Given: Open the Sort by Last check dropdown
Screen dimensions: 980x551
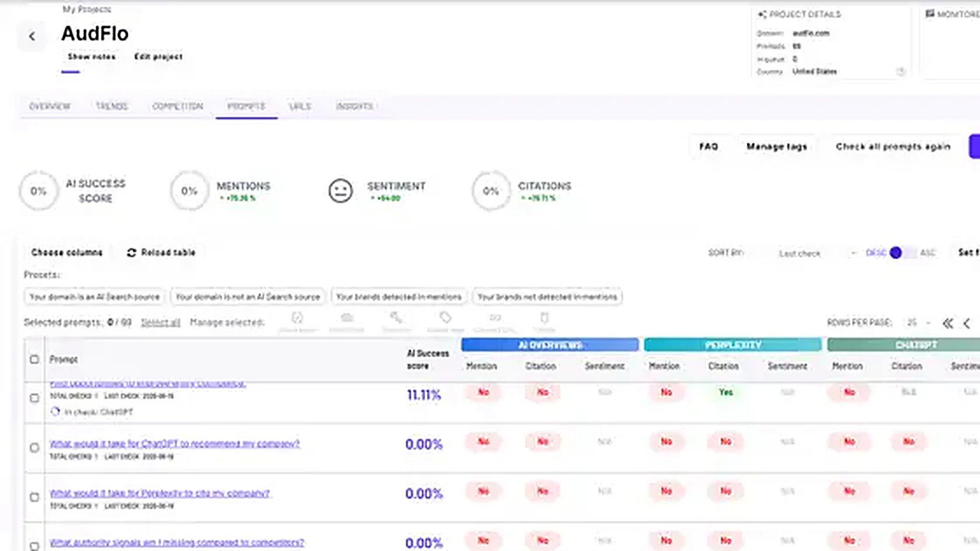Looking at the screenshot, I should [817, 253].
